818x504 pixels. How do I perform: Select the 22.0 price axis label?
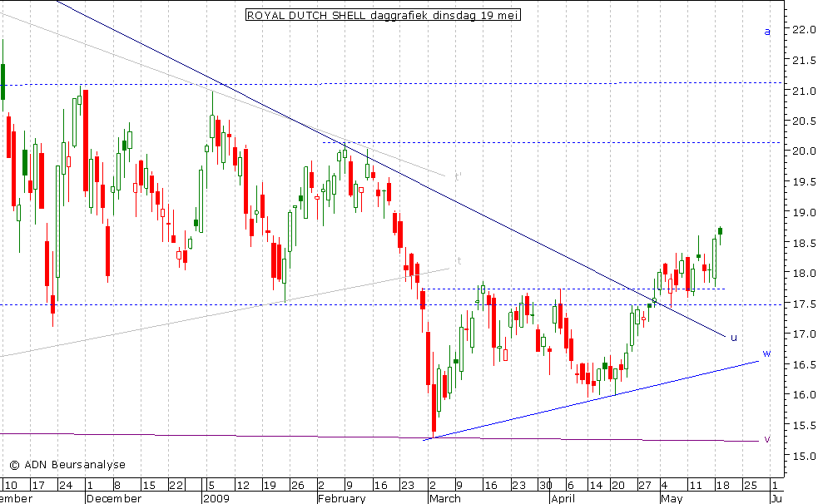tap(803, 30)
